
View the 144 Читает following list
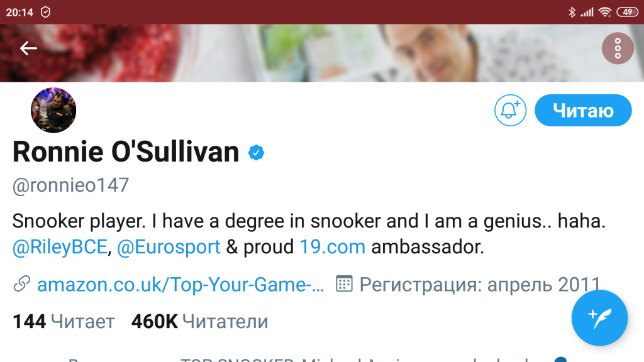tap(64, 322)
